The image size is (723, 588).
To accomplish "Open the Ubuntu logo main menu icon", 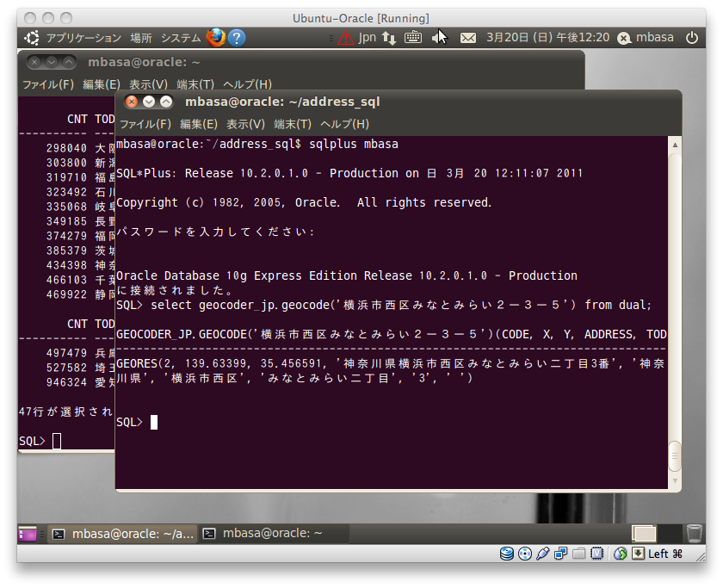I will pos(32,38).
